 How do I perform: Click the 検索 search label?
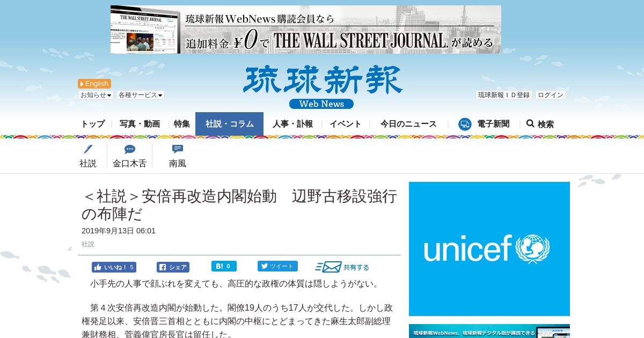(x=546, y=124)
